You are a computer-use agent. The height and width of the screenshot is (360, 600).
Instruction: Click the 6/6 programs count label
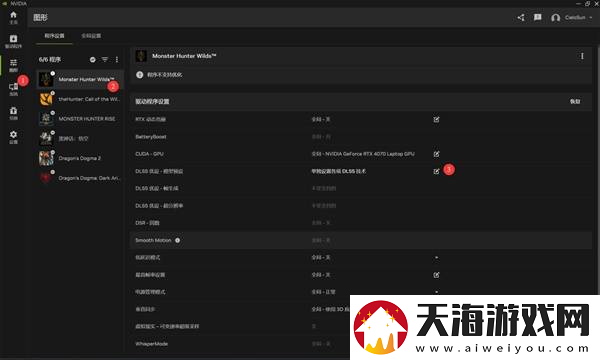click(x=50, y=59)
